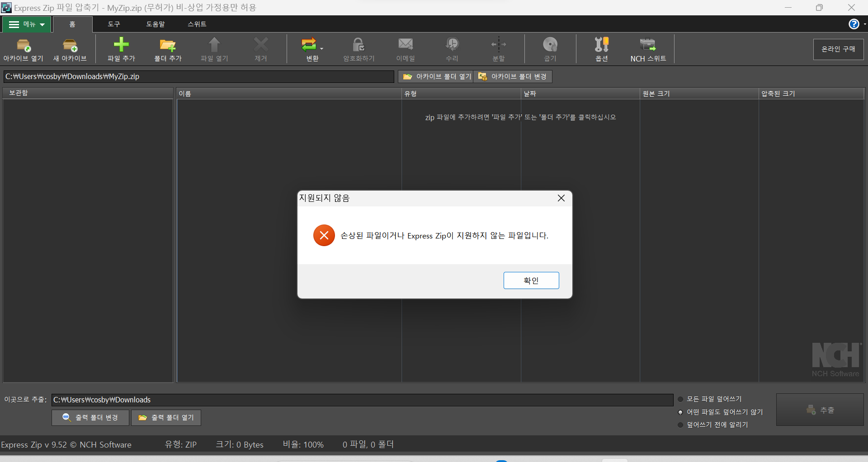
Task: Open the NCH 스위트 icon
Action: tap(648, 44)
